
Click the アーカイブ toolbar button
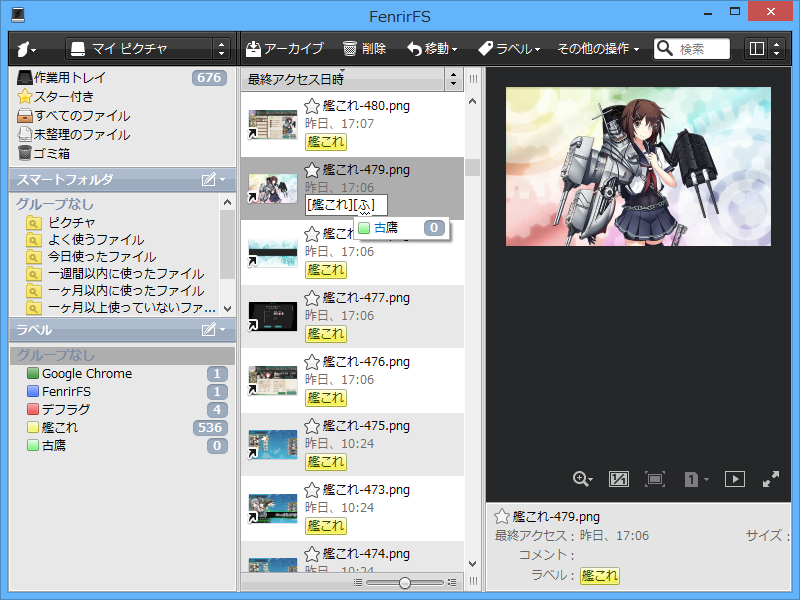pos(285,49)
